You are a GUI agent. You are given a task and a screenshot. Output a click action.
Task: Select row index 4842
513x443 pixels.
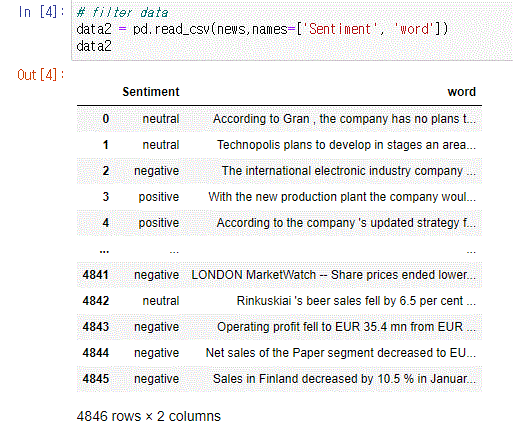[x=96, y=301]
